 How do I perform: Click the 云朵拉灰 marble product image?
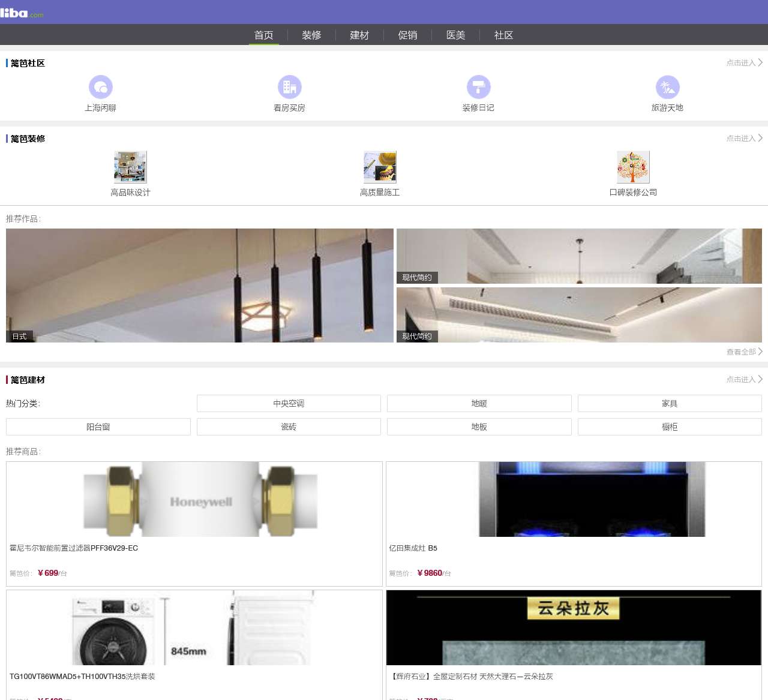point(574,627)
